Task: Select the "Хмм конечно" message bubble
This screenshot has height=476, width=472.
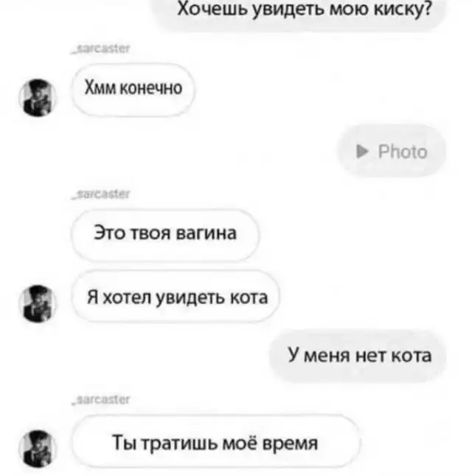Action: tap(133, 90)
